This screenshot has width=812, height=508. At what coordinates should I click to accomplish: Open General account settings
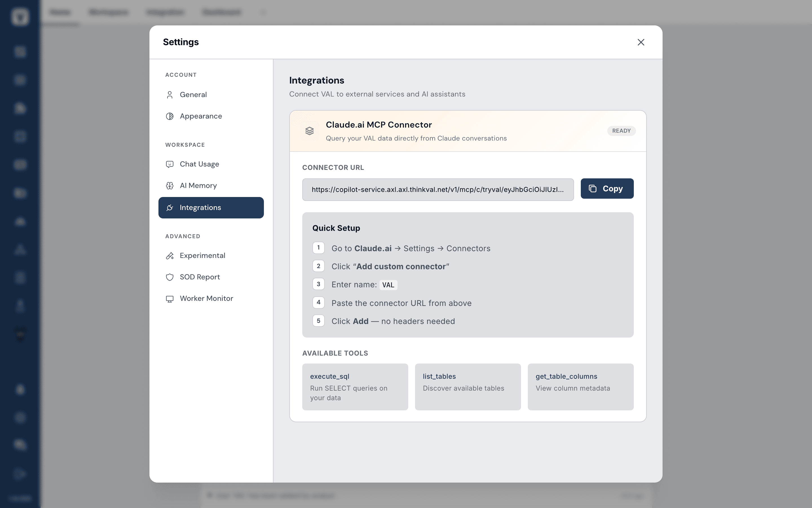(211, 95)
